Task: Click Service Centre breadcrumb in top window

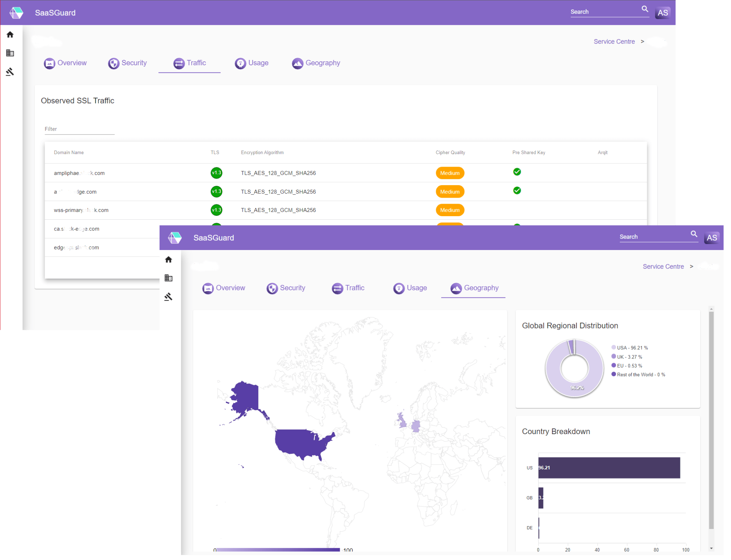Action: (614, 42)
